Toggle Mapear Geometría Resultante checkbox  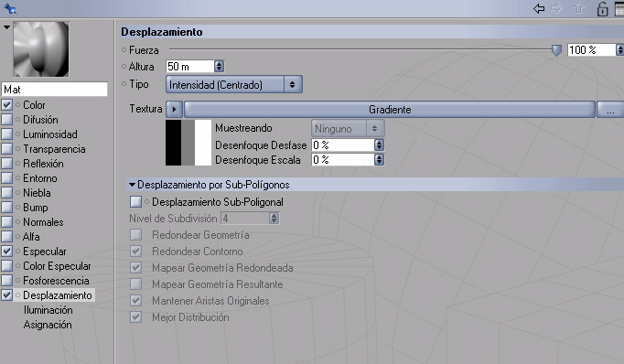tap(135, 284)
